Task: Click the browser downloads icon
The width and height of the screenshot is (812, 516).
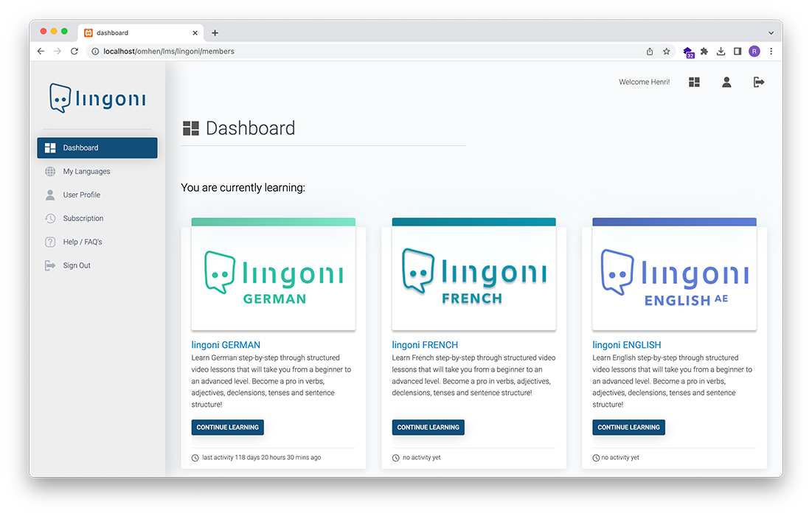Action: [x=721, y=52]
